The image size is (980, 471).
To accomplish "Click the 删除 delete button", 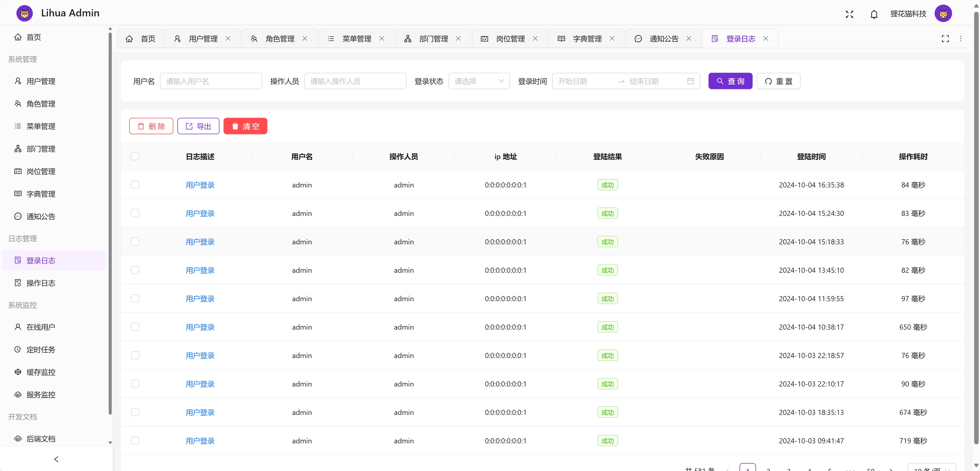I will point(151,126).
